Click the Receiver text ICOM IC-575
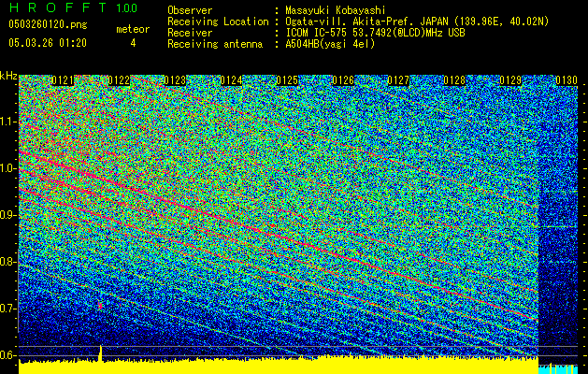Screen dimensions: 588x374 316,33
